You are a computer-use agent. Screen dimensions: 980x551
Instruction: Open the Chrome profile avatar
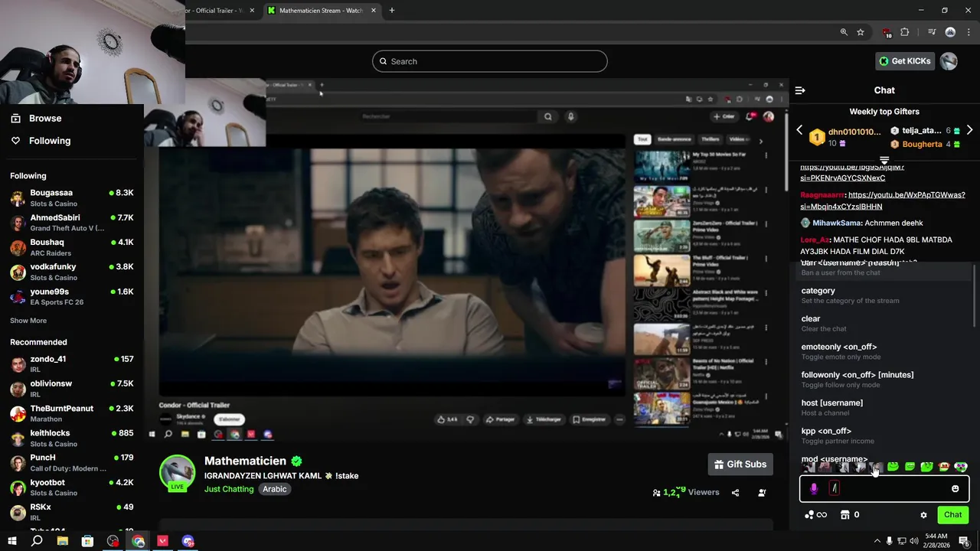tap(950, 32)
